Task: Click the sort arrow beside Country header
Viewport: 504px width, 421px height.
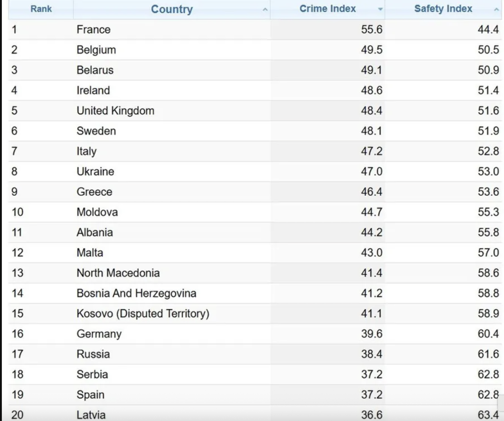Action: [x=265, y=10]
